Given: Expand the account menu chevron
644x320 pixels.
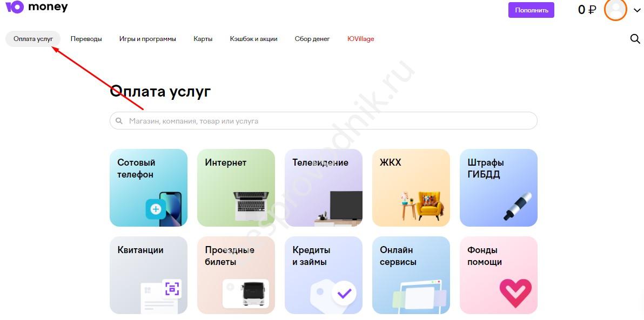Looking at the screenshot, I should (x=636, y=11).
